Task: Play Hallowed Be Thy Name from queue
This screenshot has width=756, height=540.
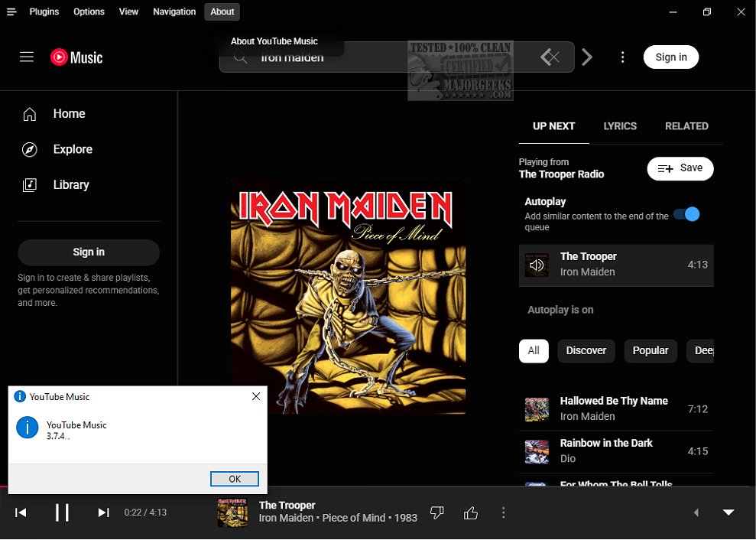Action: (615, 409)
